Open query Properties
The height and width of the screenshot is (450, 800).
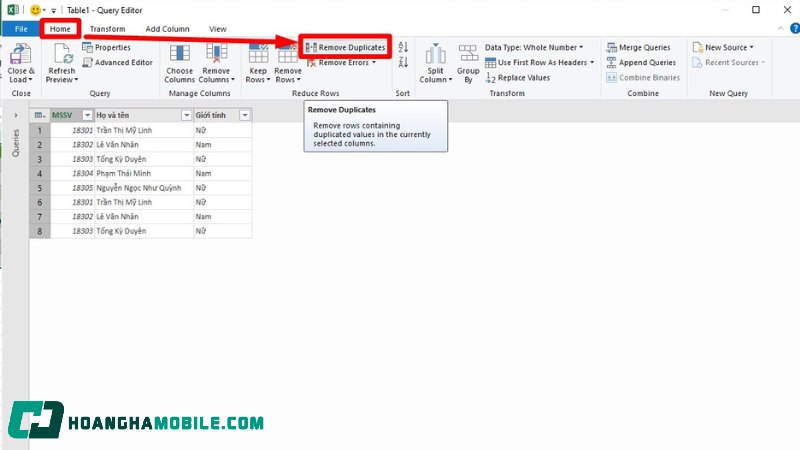pyautogui.click(x=107, y=47)
